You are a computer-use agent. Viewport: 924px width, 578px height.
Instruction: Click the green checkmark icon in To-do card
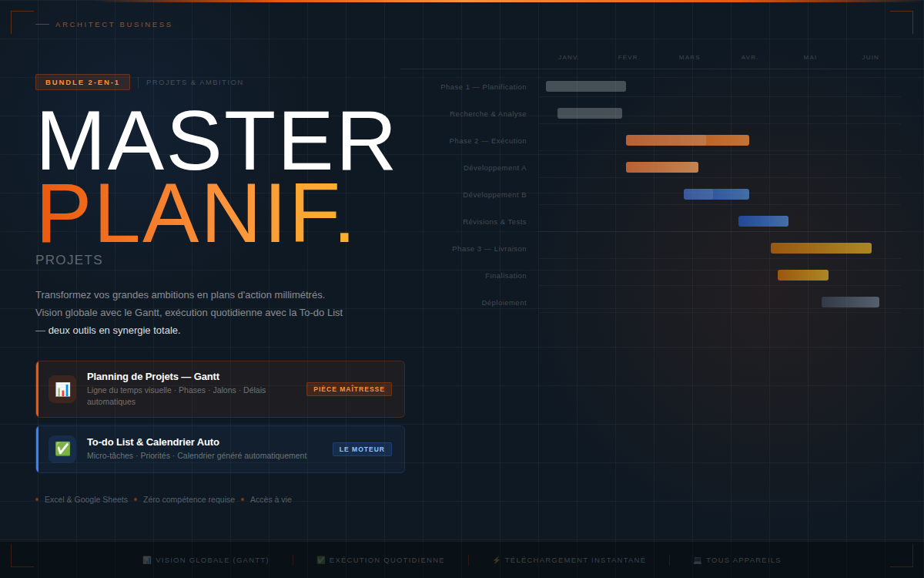[x=62, y=449]
